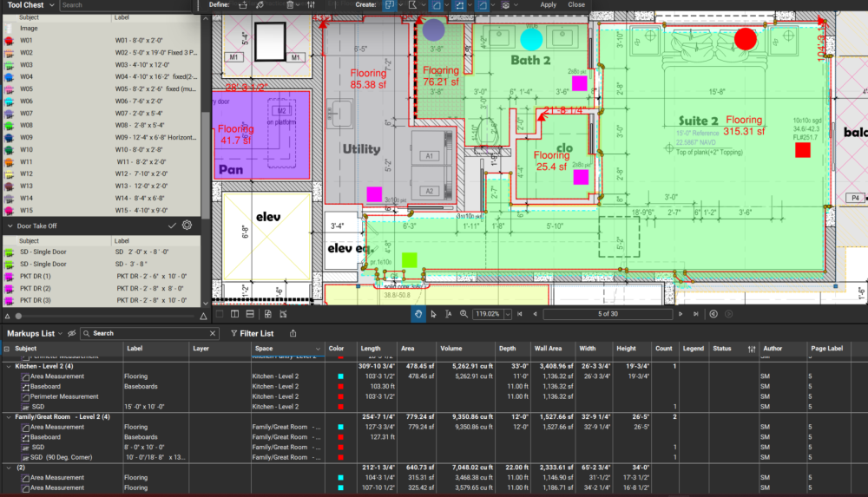Toggle the Baseboards markup under Kitchen - Level 2
Viewport: 868px width, 497px height.
coord(25,387)
